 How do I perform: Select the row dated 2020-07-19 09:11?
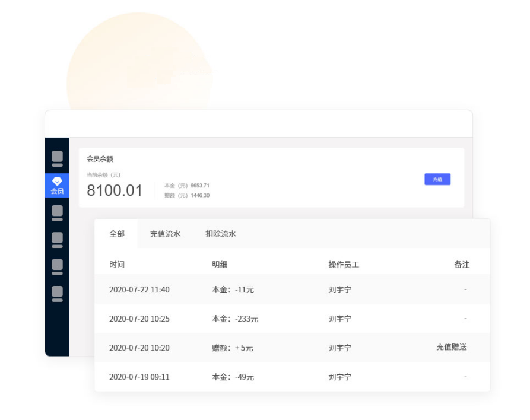[x=293, y=377]
